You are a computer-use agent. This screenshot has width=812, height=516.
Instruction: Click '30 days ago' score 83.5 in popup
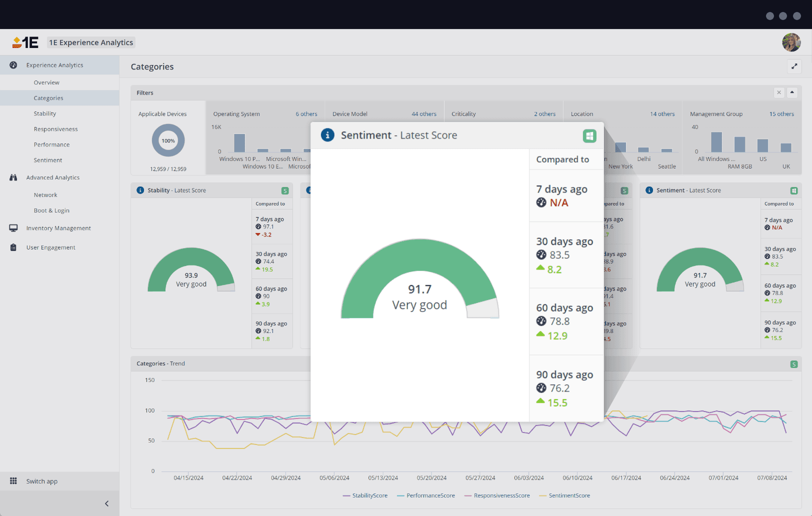559,255
